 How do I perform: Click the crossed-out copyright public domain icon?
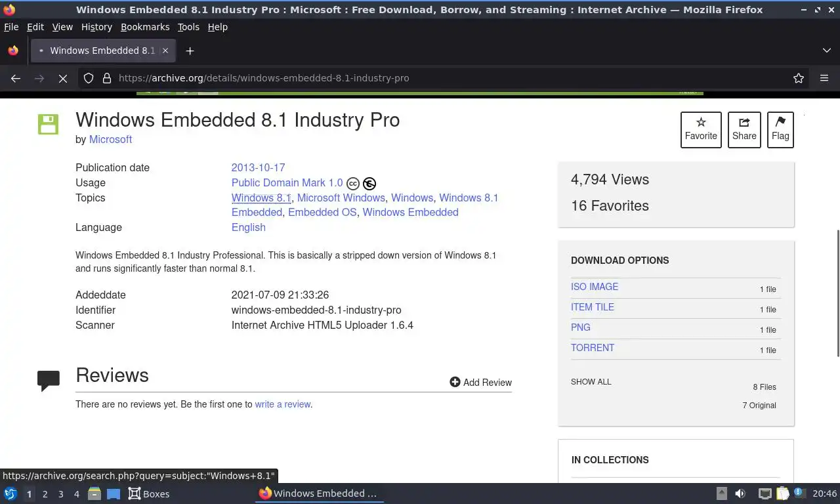[369, 184]
